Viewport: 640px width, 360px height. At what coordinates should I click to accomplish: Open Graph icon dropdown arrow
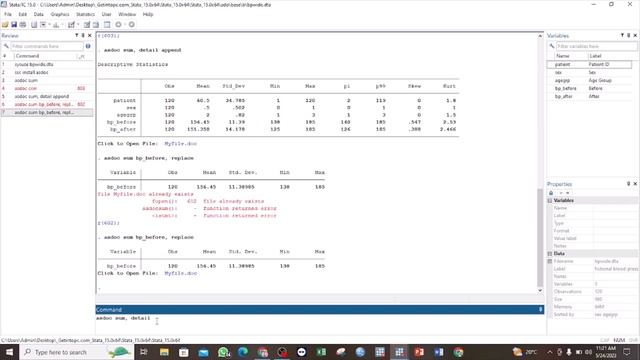point(62,25)
